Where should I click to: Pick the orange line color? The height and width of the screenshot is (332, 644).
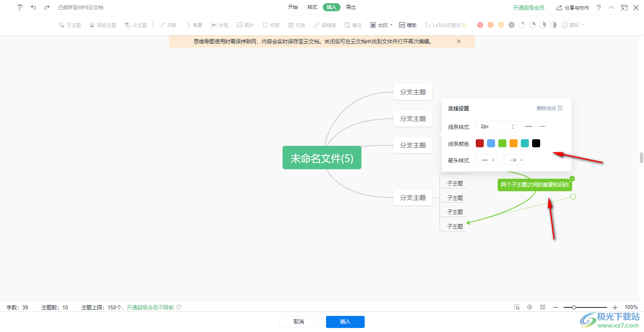514,143
